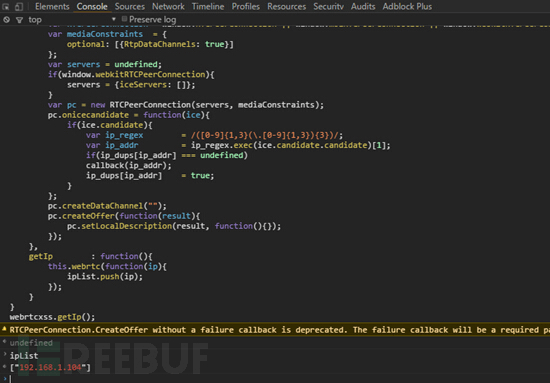The height and width of the screenshot is (383, 550).
Task: Open the Adblock Plus tab
Action: pos(407,6)
